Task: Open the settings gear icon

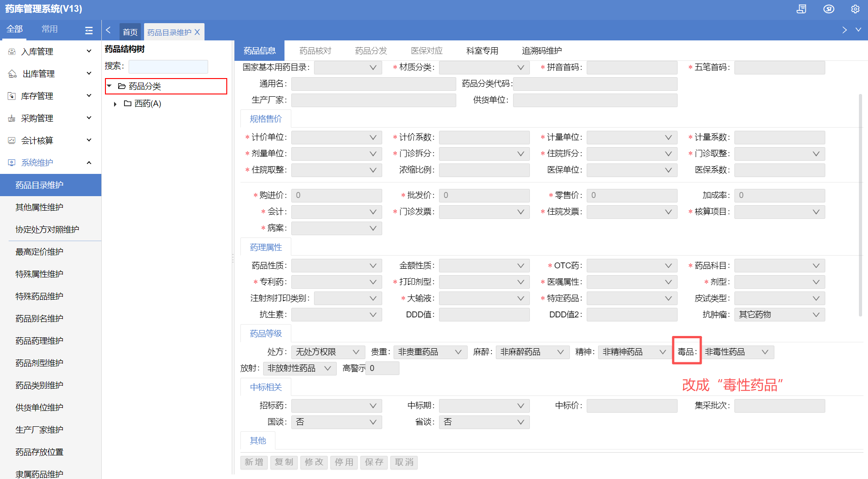Action: tap(855, 9)
